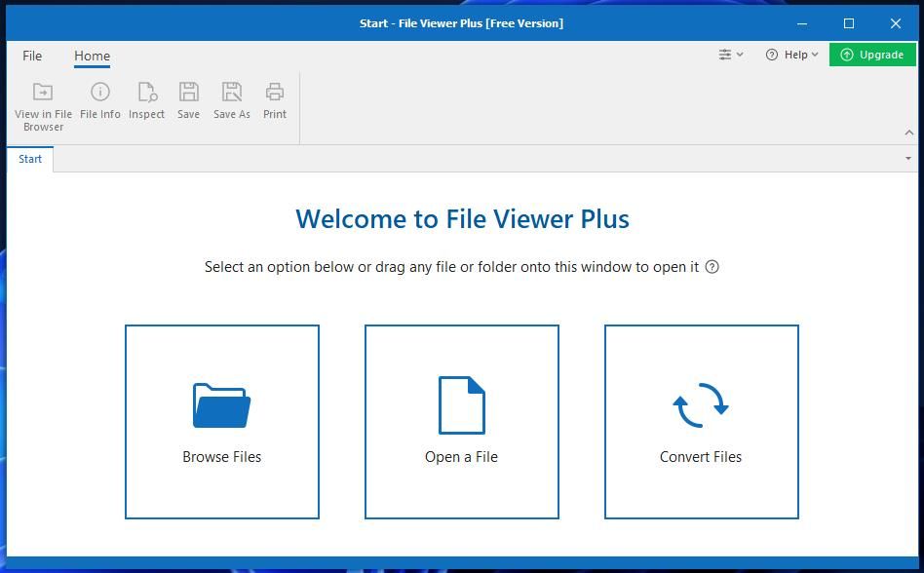
Task: Open the File menu
Action: coord(32,56)
